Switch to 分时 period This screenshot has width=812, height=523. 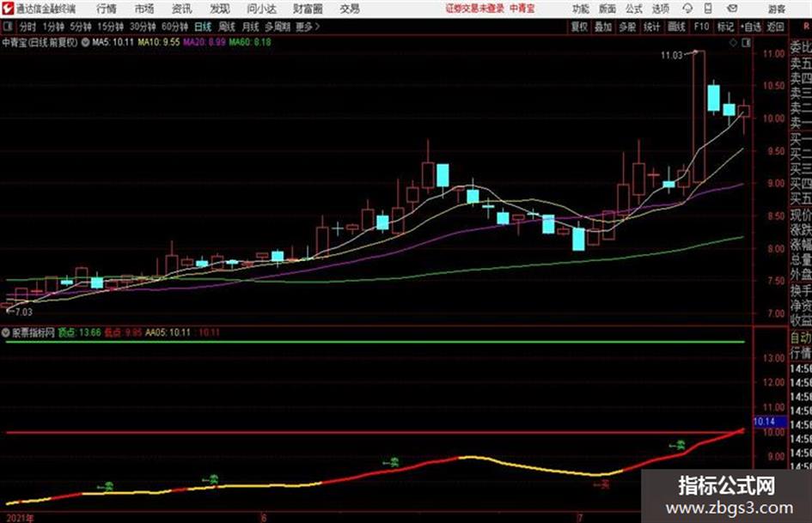pos(27,27)
